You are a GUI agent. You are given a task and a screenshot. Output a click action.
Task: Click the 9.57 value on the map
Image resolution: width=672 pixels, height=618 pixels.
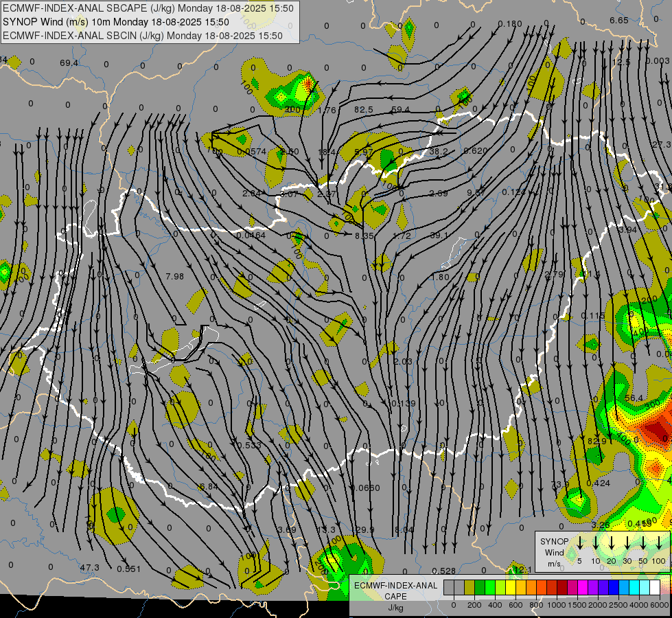coord(476,192)
